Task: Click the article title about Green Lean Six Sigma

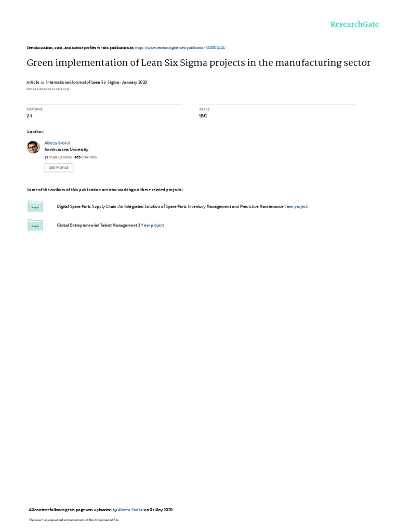Action: 198,63
